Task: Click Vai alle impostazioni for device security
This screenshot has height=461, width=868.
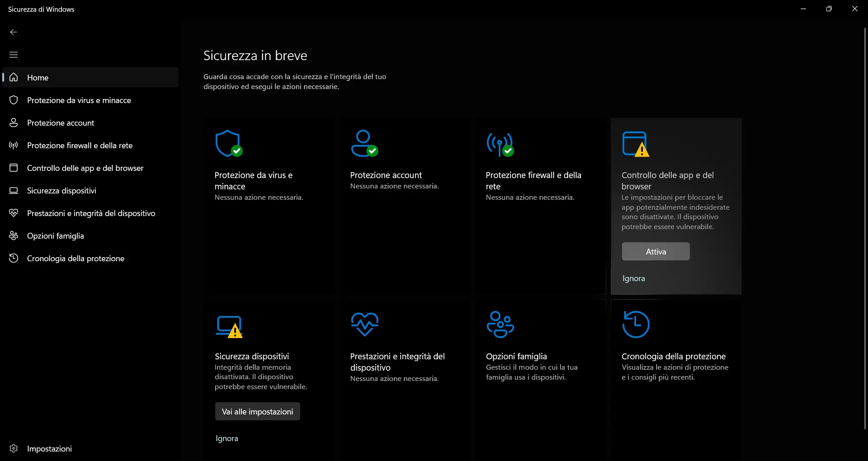Action: pyautogui.click(x=257, y=411)
